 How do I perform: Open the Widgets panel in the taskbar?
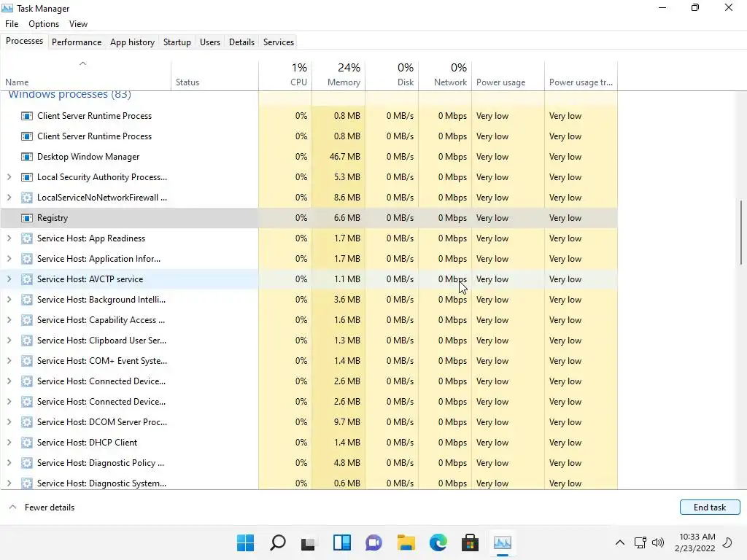pyautogui.click(x=342, y=542)
